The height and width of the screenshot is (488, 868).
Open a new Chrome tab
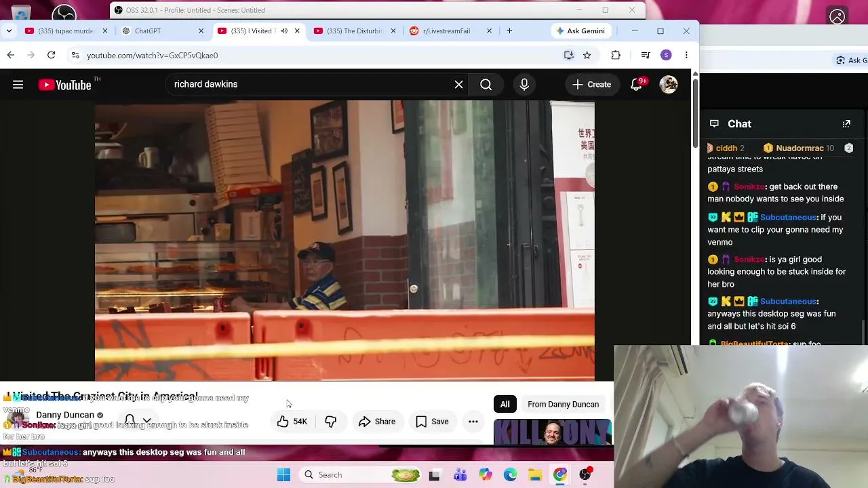[509, 31]
